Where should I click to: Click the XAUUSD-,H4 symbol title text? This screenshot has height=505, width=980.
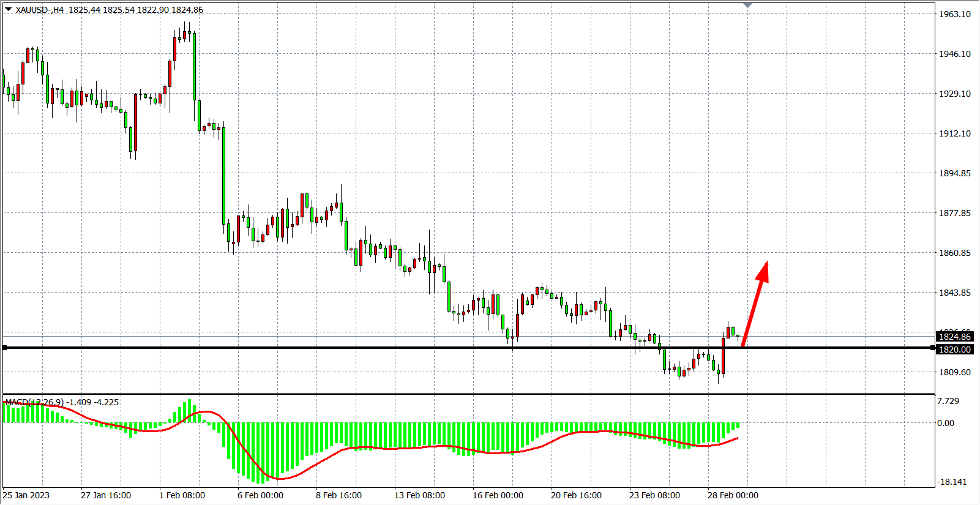click(x=40, y=10)
